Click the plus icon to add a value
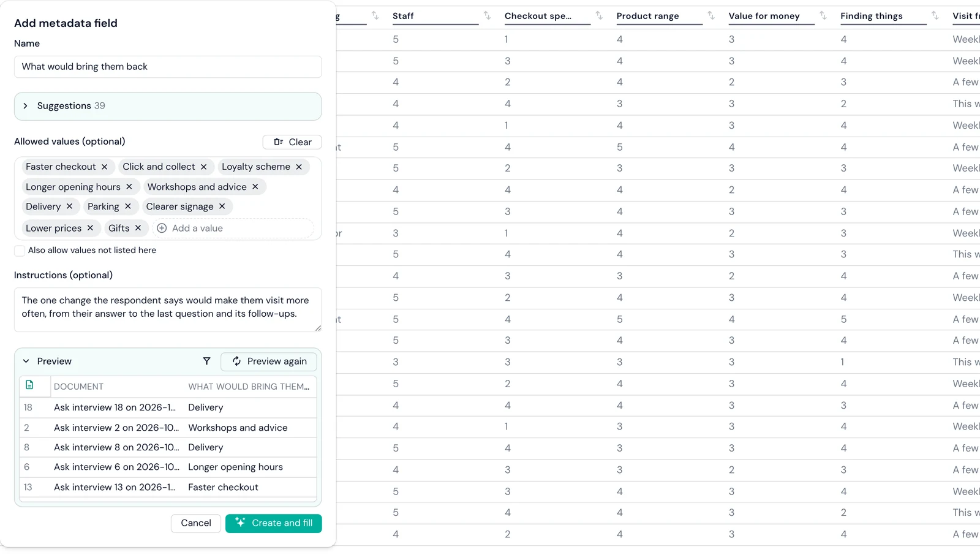The width and height of the screenshot is (980, 560). (162, 228)
